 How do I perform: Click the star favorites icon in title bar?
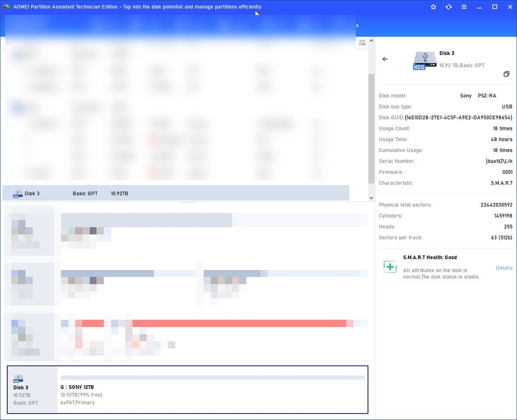(x=433, y=7)
